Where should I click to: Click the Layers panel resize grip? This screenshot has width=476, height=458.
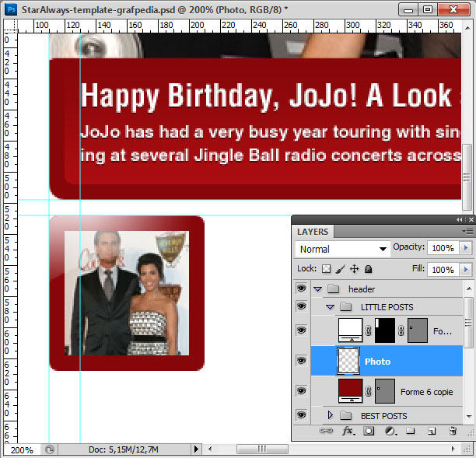469,432
